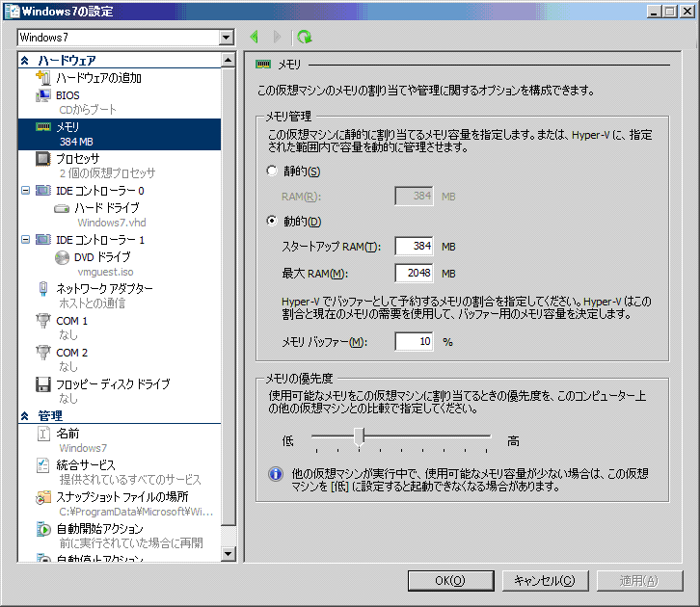The width and height of the screenshot is (700, 607).
Task: Click the 名前 text icon
Action: click(42, 433)
